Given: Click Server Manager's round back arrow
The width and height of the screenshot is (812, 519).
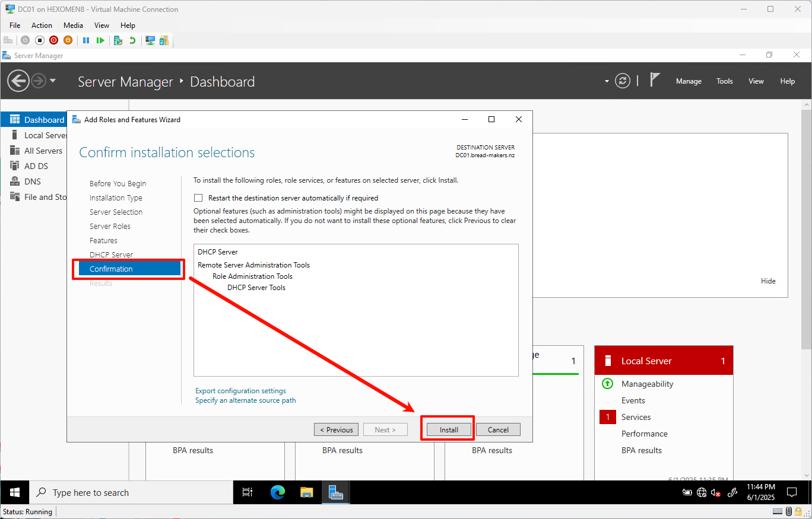Looking at the screenshot, I should [x=18, y=81].
